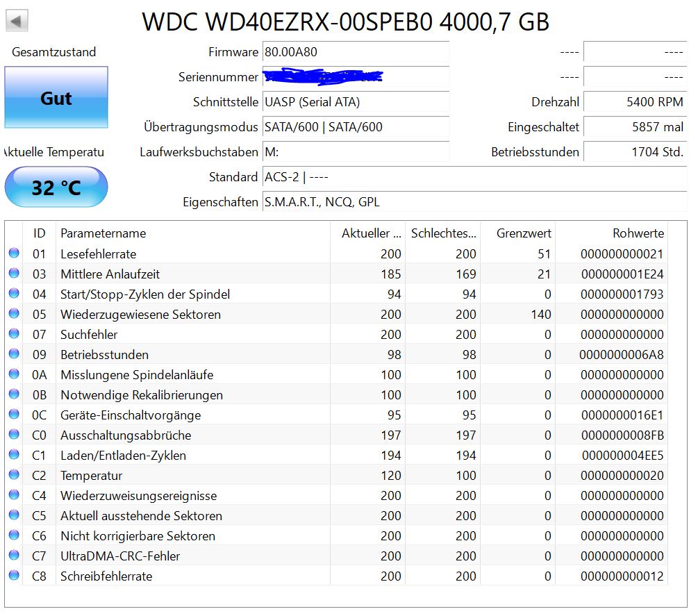Viewport: 689px width, 616px height.
Task: Click Eigenschaften field S.M.A.R.T., NCQ, GPL
Action: pos(474,202)
